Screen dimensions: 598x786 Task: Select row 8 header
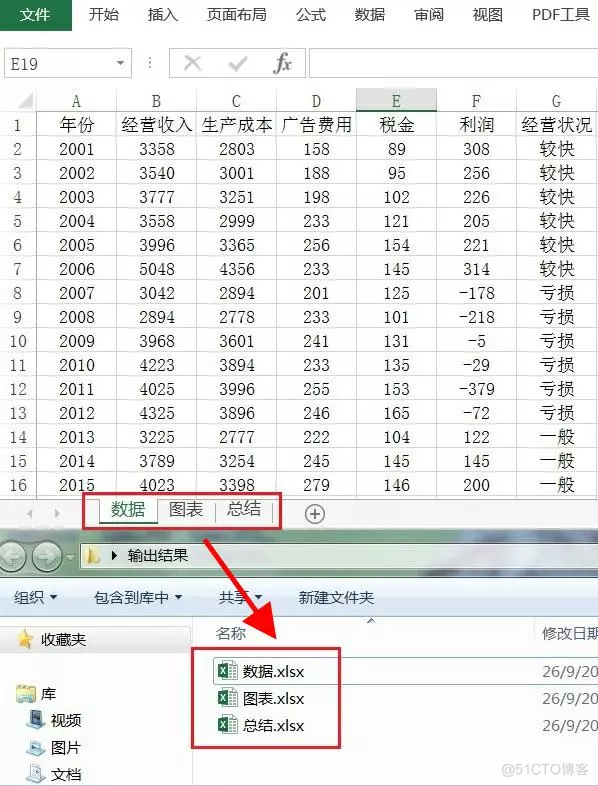pos(18,293)
